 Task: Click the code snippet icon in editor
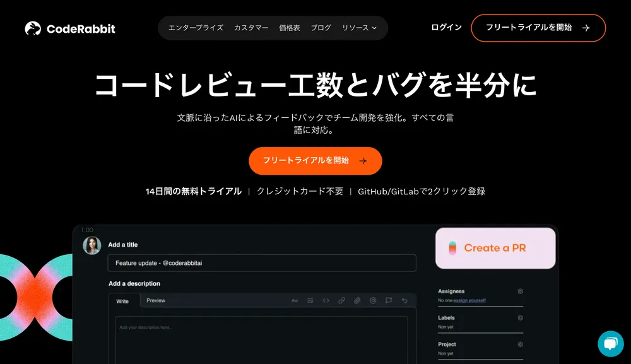tap(326, 301)
